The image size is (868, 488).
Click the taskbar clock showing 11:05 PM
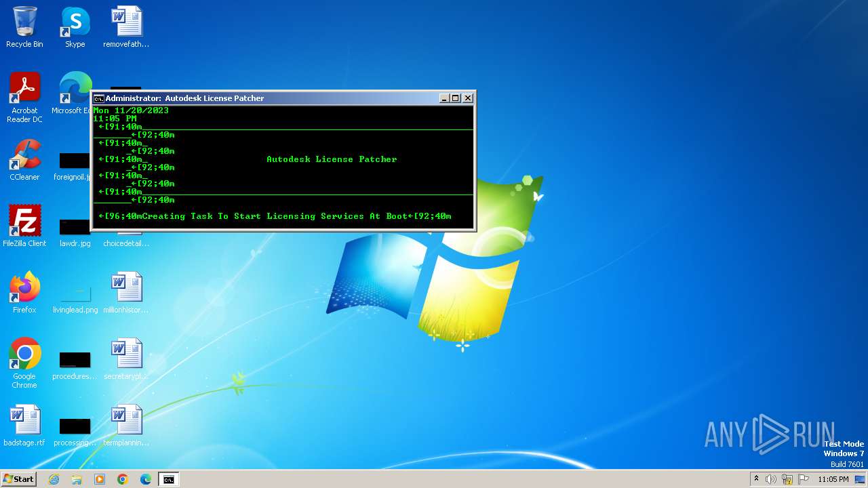(x=833, y=479)
